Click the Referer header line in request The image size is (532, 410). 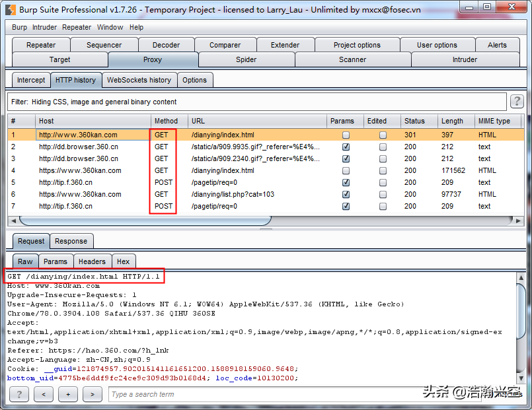[x=88, y=351]
